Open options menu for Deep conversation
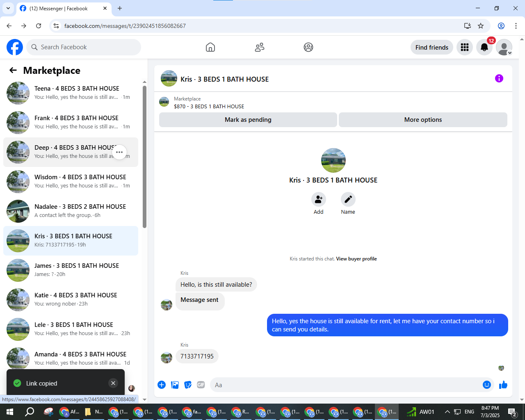Screen dimensions: 525x420 pos(119,152)
